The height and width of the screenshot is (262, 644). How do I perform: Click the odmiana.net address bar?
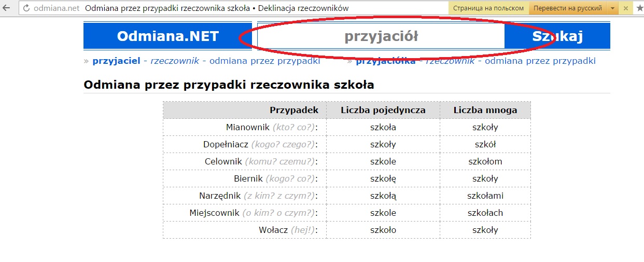[207, 8]
